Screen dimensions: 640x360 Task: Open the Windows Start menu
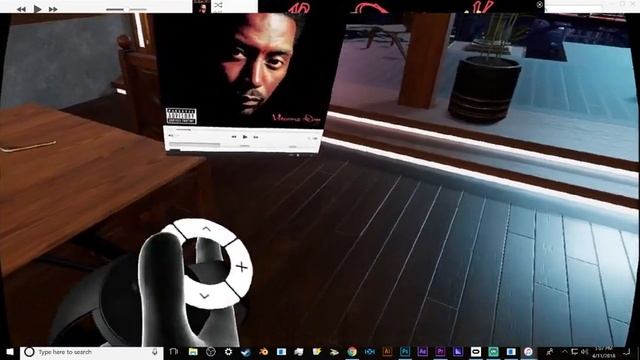(10, 352)
